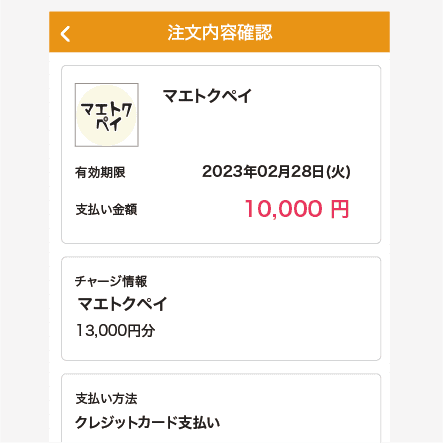Tap the payment method card
The height and width of the screenshot is (443, 443).
[x=221, y=408]
